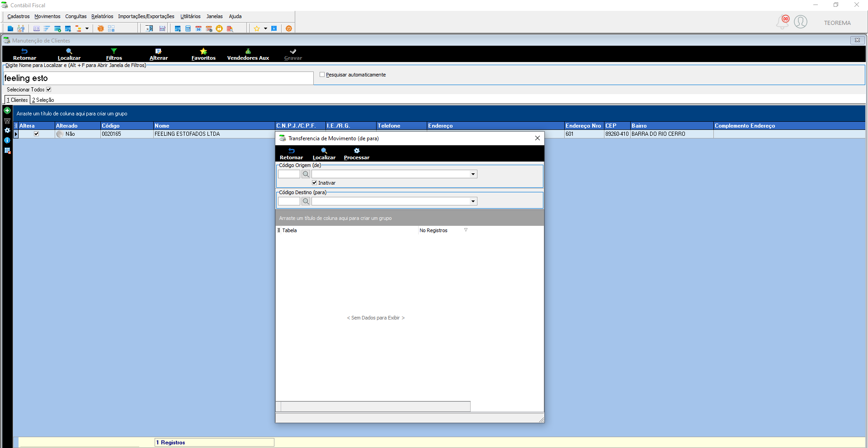The height and width of the screenshot is (448, 868).
Task: Expand the Código Origem combo box dropdown
Action: [x=473, y=174]
